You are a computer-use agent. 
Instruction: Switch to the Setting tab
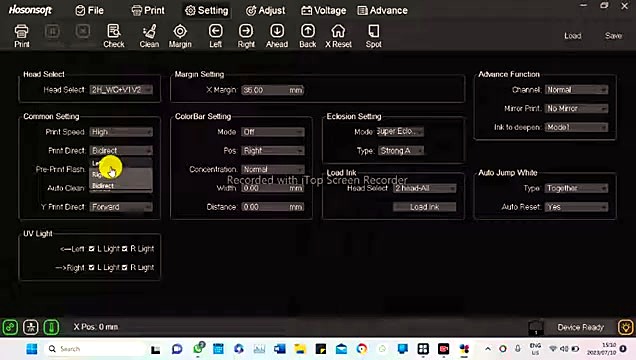[206, 11]
